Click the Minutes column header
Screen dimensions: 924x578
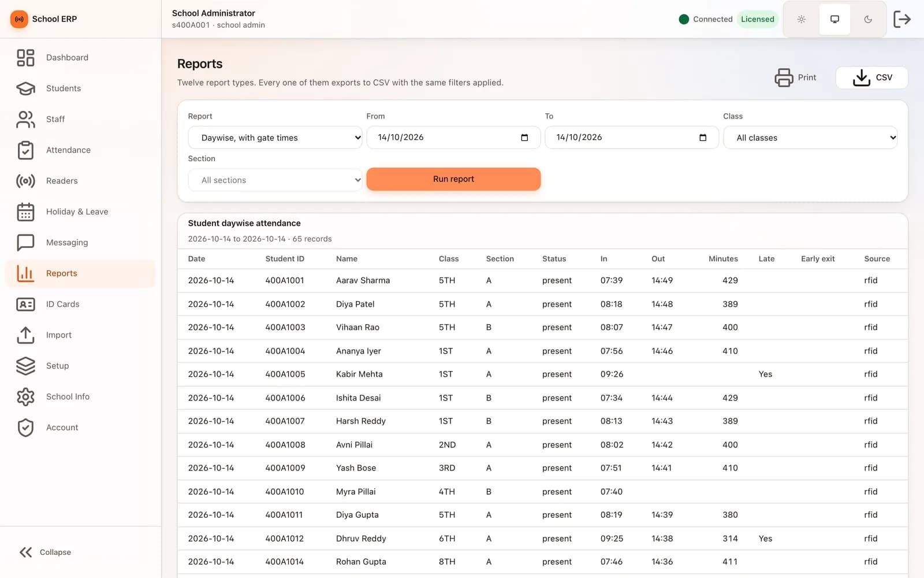tap(723, 259)
